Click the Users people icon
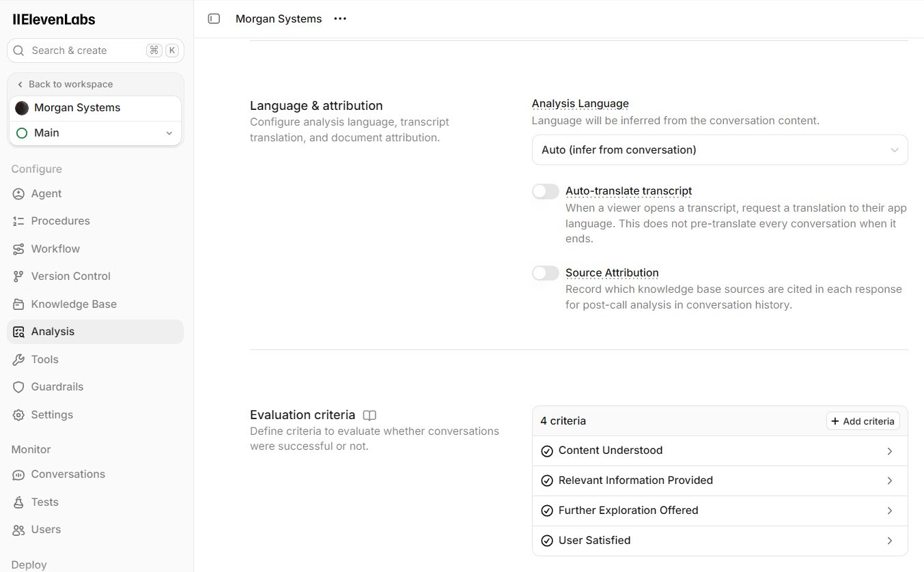 click(18, 530)
